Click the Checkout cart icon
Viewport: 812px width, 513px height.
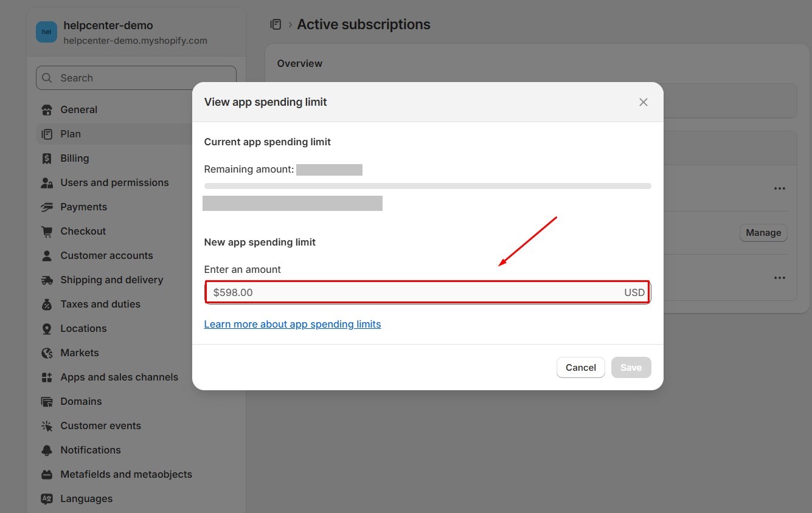[47, 232]
